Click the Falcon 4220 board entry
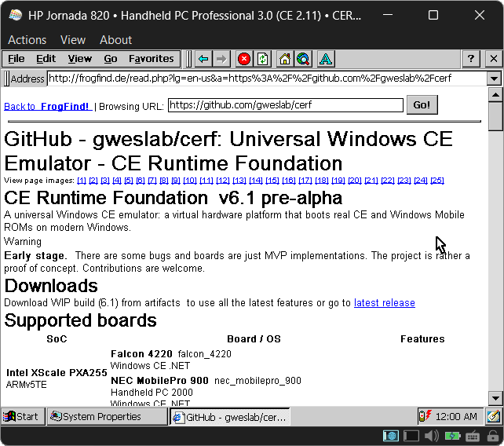This screenshot has height=446, width=504. tap(171, 354)
